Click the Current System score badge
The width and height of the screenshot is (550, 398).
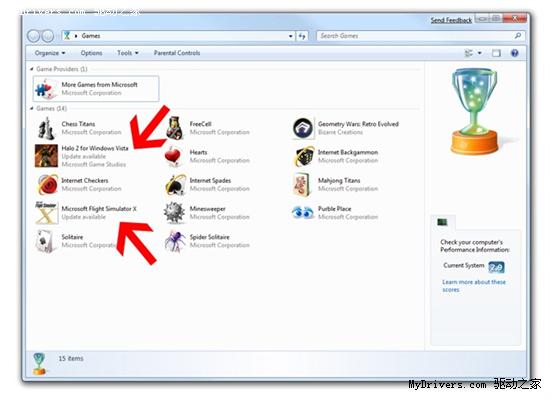(496, 268)
